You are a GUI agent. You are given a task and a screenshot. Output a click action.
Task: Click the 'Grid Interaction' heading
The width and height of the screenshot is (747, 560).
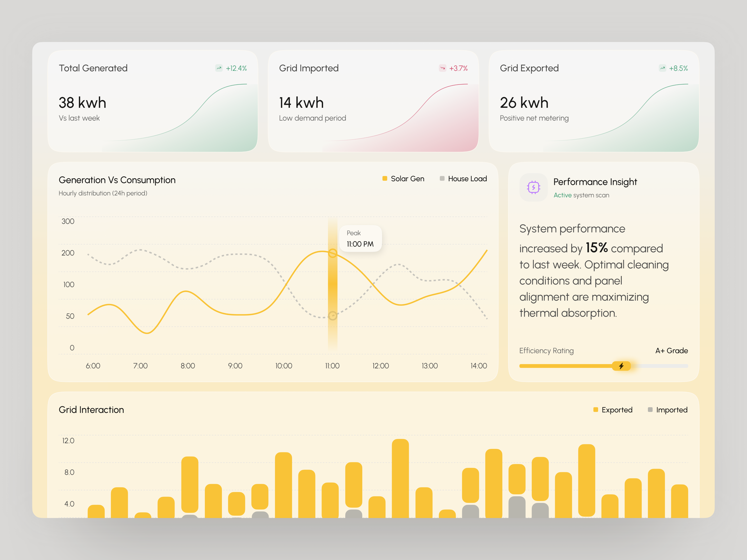click(91, 410)
